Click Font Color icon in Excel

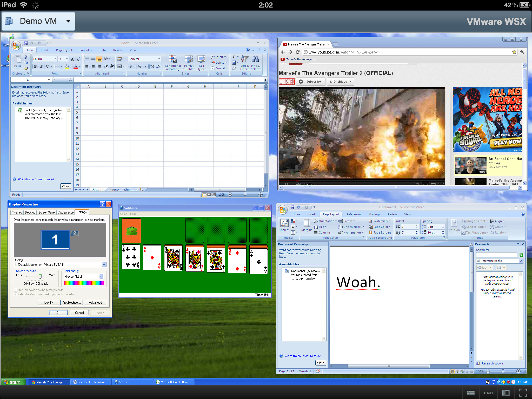(76, 66)
